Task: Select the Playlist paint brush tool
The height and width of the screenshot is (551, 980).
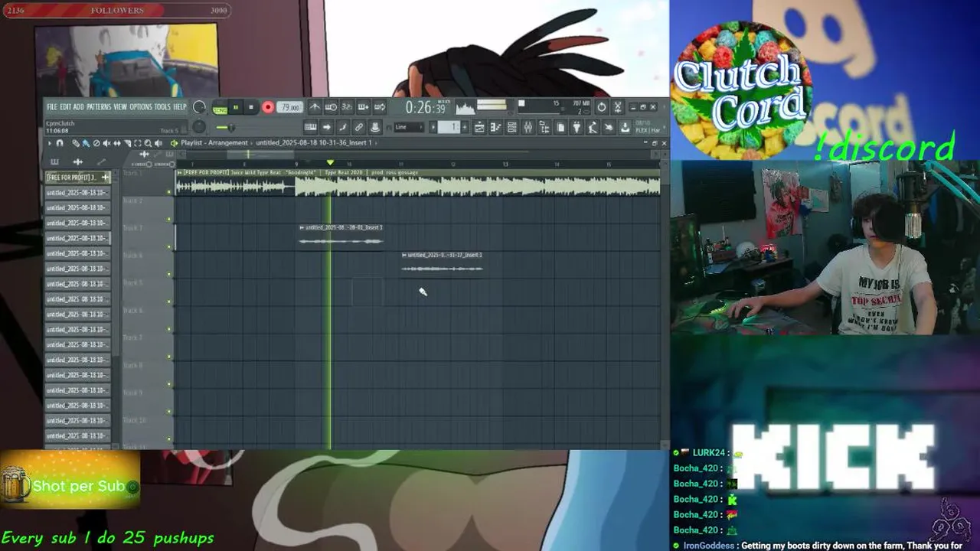Action: click(86, 142)
